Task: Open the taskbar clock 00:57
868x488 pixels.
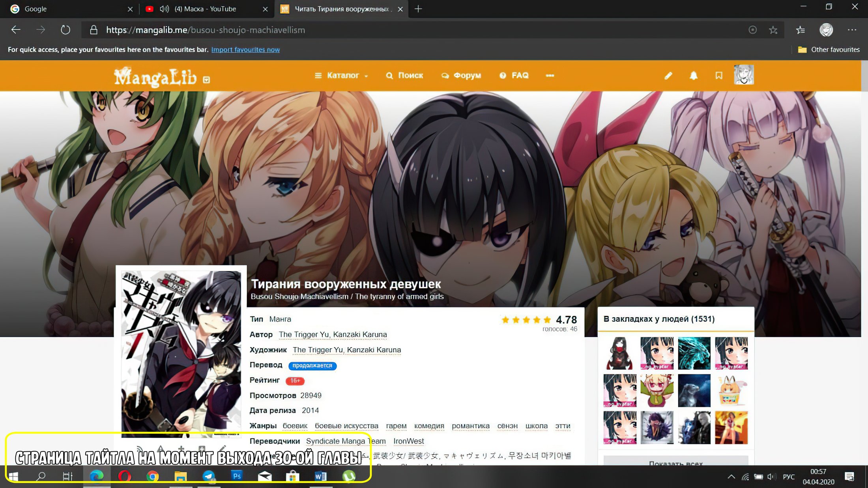Action: [x=818, y=477]
